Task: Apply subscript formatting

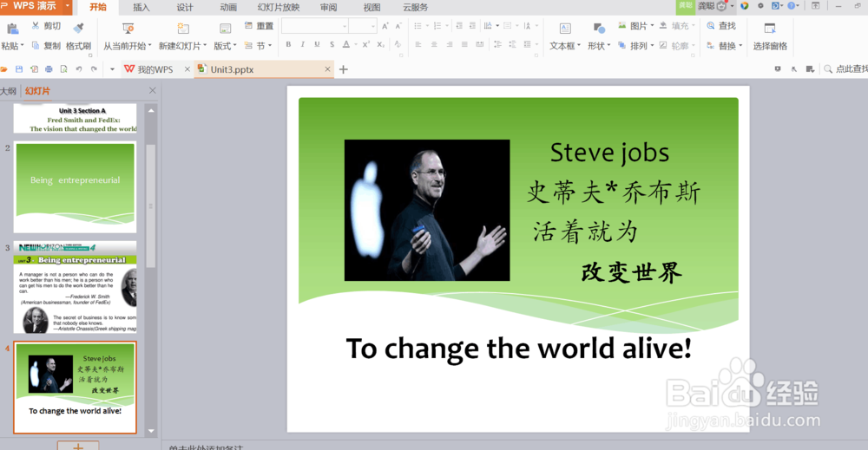Action: 381,44
